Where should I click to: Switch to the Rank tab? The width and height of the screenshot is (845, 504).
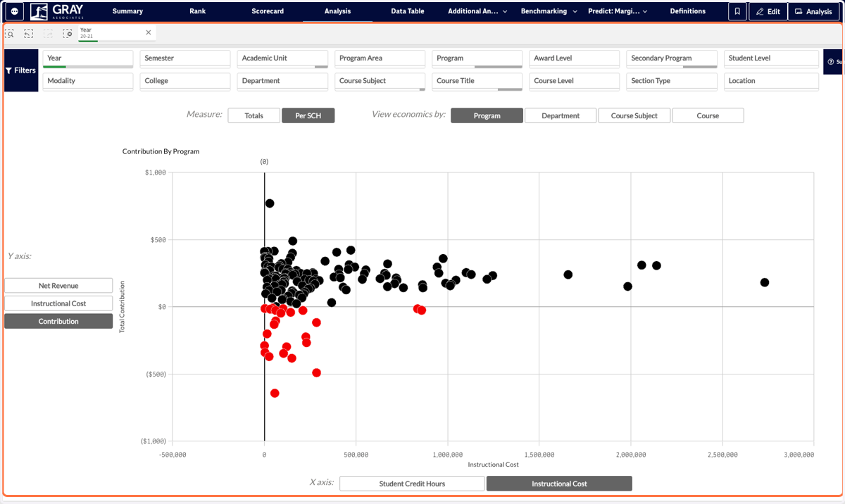pyautogui.click(x=198, y=11)
